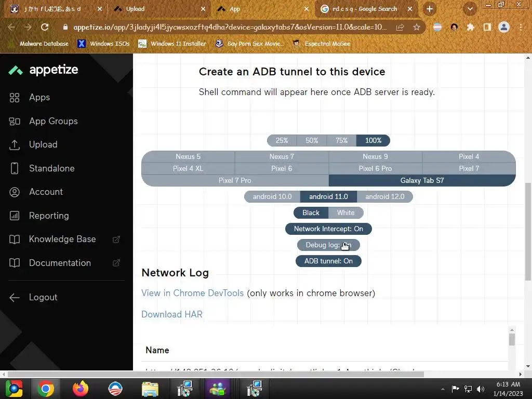Viewport: 532px width, 399px height.
Task: Switch to the first browser tab with Japanese title
Action: point(56,9)
